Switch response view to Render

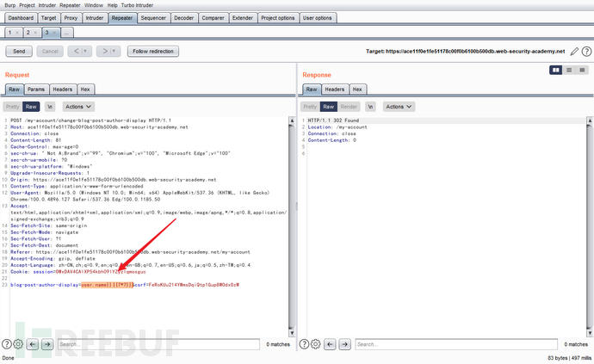(349, 107)
